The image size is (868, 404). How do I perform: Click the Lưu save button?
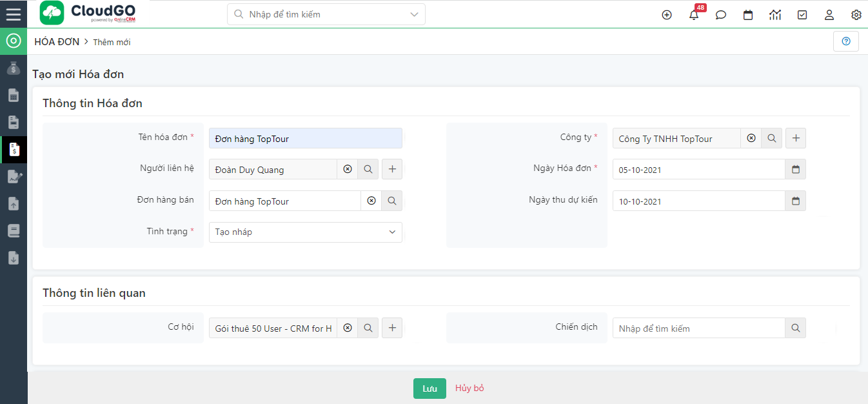point(429,389)
